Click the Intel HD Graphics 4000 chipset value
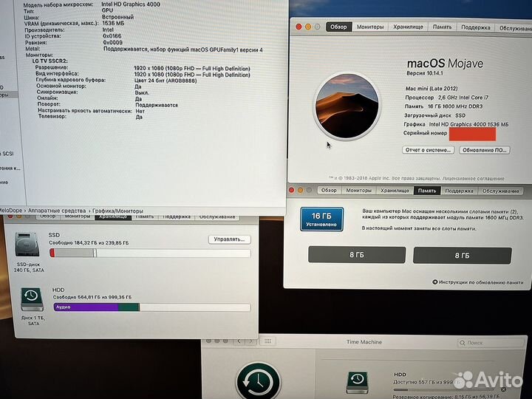Screen dimensions: 532x399 [x=131, y=4]
